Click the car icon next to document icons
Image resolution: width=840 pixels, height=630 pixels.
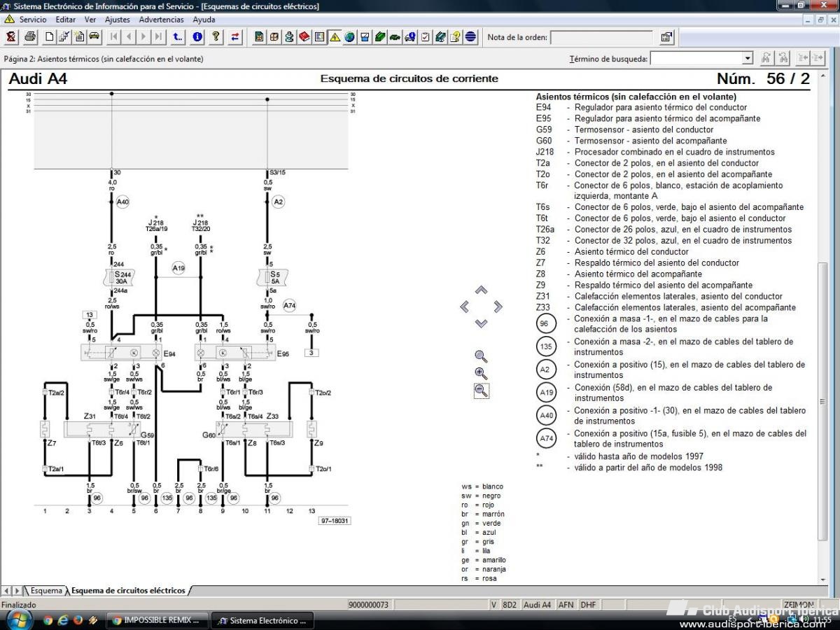pyautogui.click(x=94, y=36)
